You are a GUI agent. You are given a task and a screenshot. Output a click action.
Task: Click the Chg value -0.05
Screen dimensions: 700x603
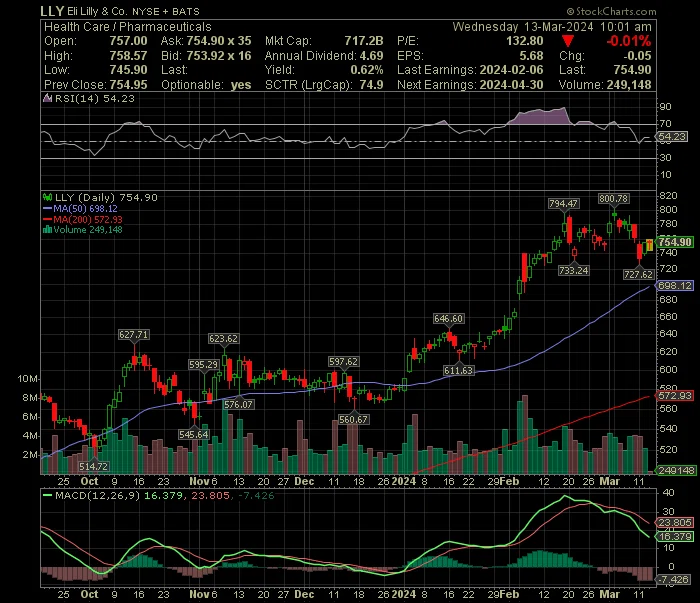(637, 56)
